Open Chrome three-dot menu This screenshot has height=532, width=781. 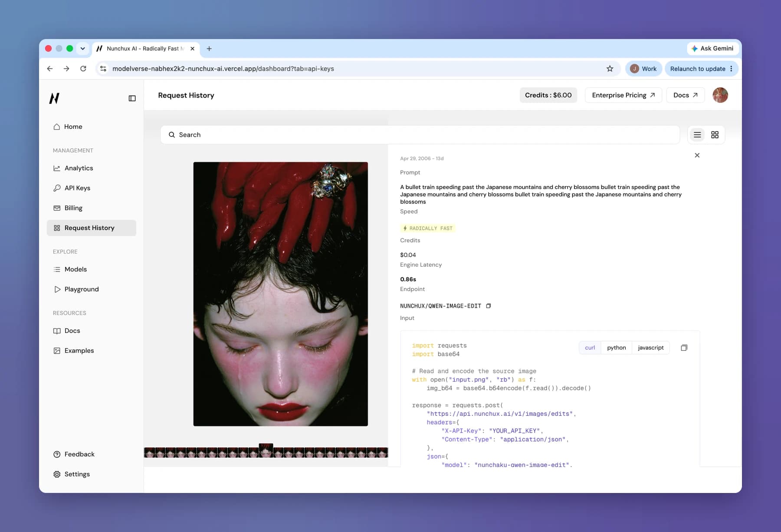coord(732,69)
